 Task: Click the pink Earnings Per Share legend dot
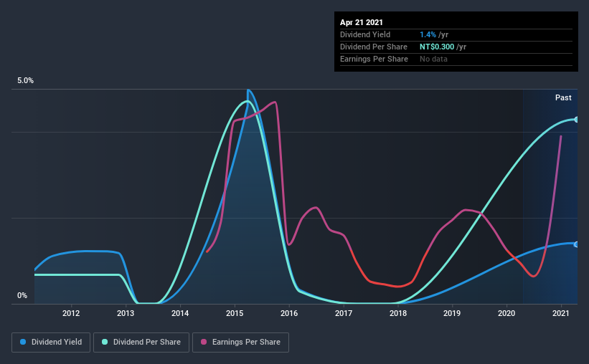point(204,342)
